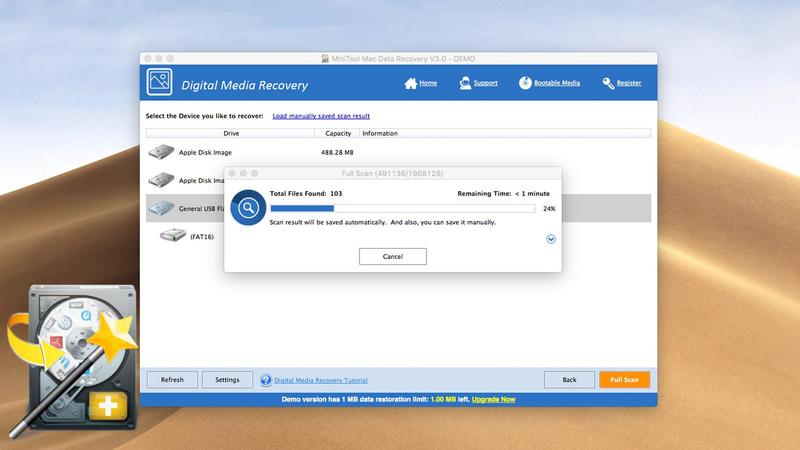Screen dimensions: 800x450
Task: Click the 488.28 MB capacity value
Action: pos(337,153)
